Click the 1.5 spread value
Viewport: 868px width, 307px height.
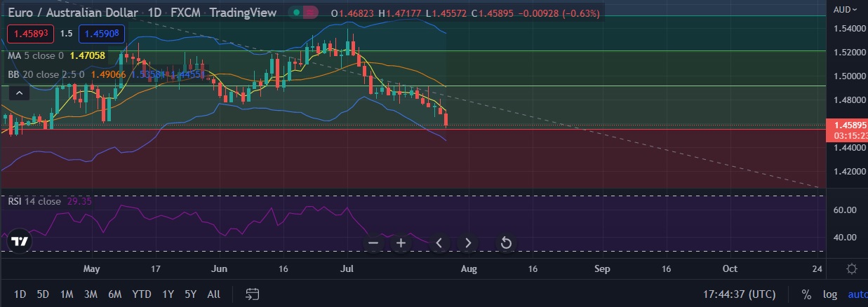[67, 33]
